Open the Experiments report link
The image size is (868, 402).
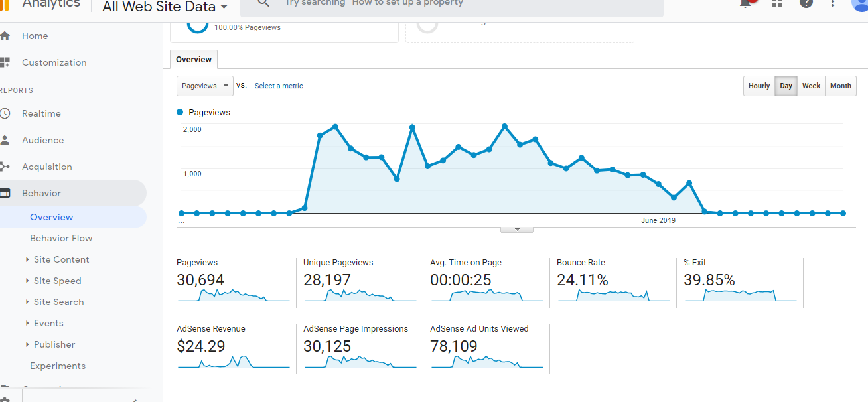(x=58, y=366)
